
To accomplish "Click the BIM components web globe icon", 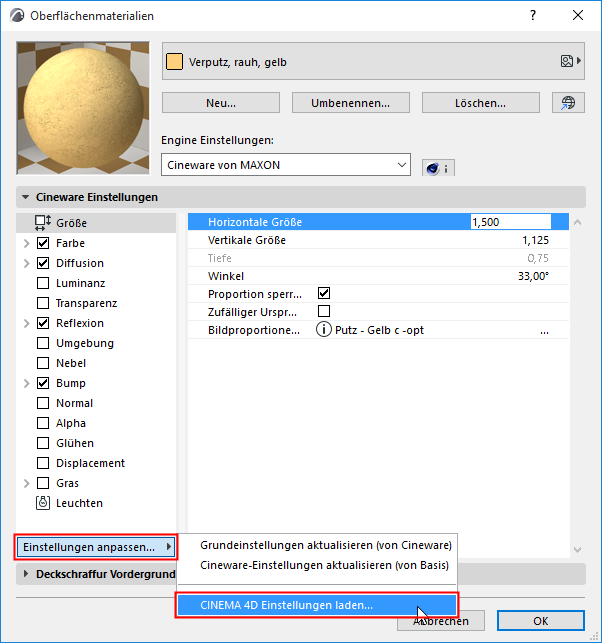I will 568,103.
